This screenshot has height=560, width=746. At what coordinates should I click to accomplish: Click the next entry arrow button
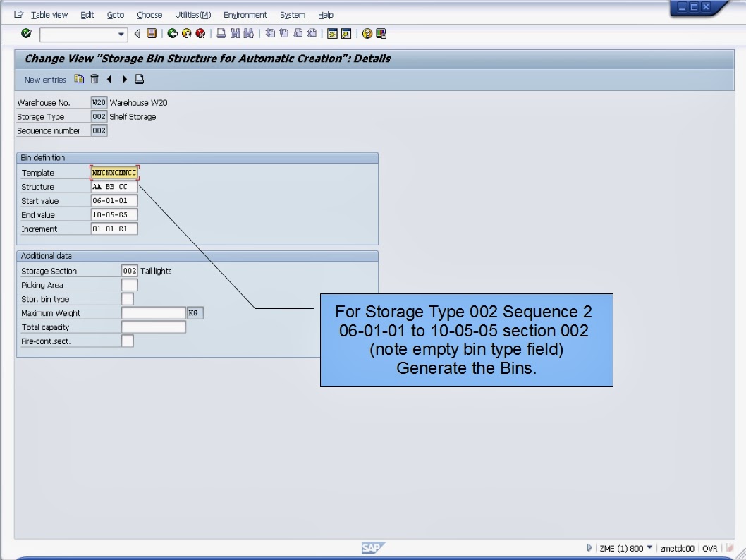pyautogui.click(x=125, y=79)
